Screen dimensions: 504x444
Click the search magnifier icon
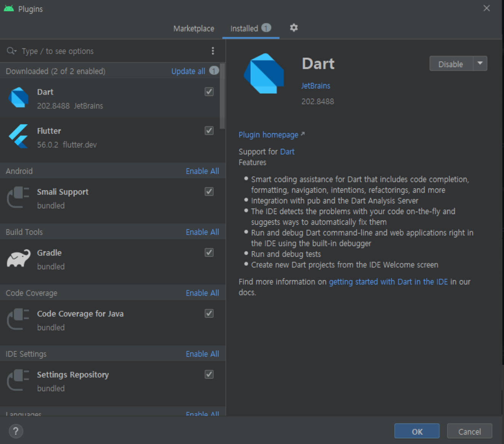pos(11,51)
